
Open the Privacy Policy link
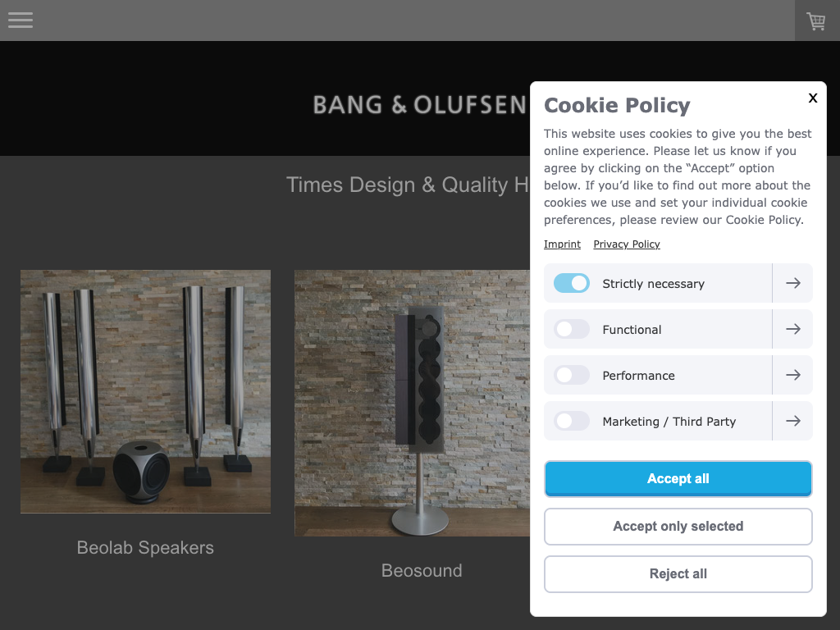(627, 244)
